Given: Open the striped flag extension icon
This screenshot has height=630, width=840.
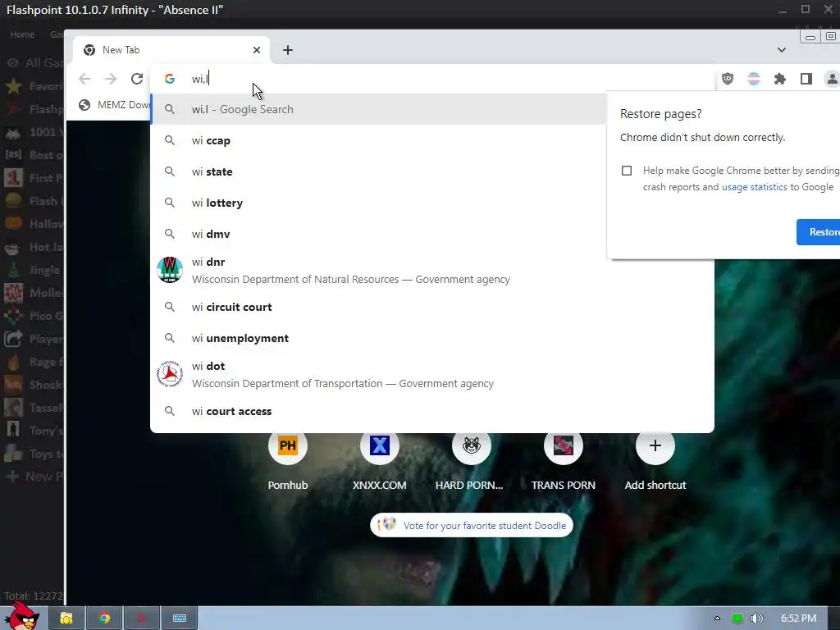Looking at the screenshot, I should pos(754,79).
